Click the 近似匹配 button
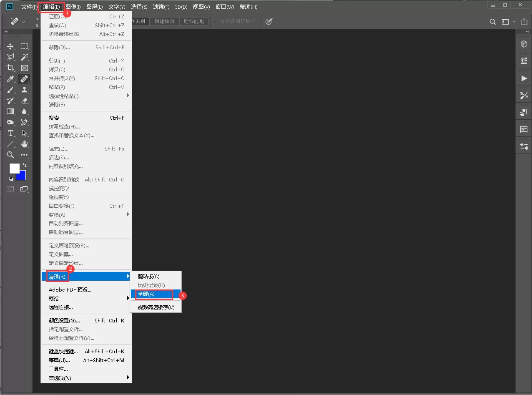This screenshot has width=532, height=395. pyautogui.click(x=194, y=21)
